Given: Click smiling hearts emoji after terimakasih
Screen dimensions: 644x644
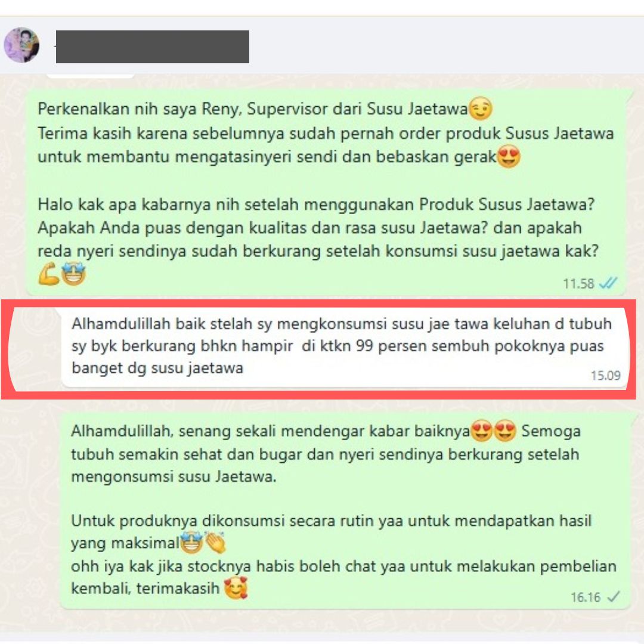Looking at the screenshot, I should tap(236, 588).
